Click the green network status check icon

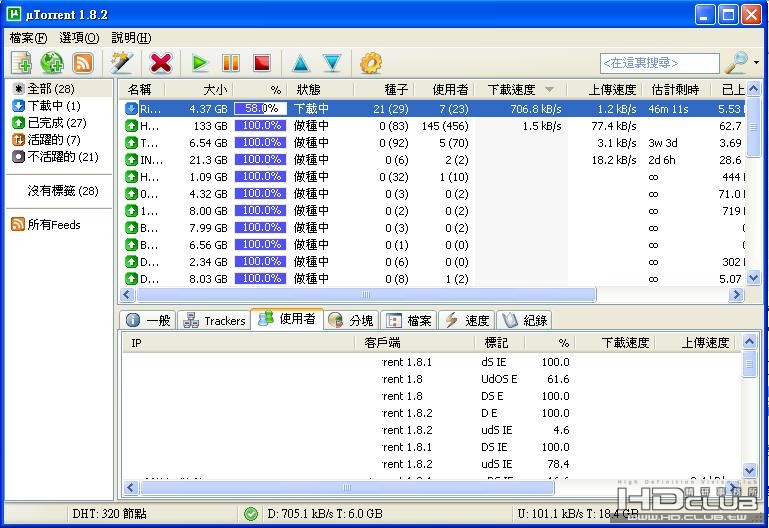(251, 513)
